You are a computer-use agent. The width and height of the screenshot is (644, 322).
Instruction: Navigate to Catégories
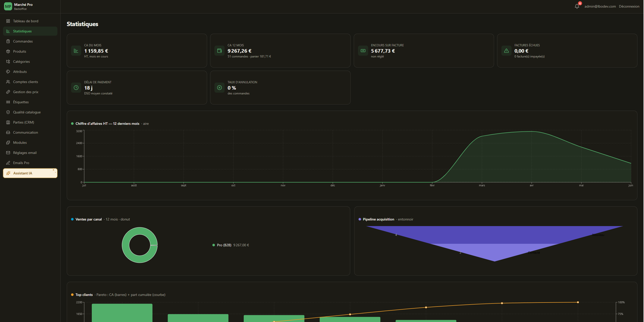pyautogui.click(x=30, y=62)
